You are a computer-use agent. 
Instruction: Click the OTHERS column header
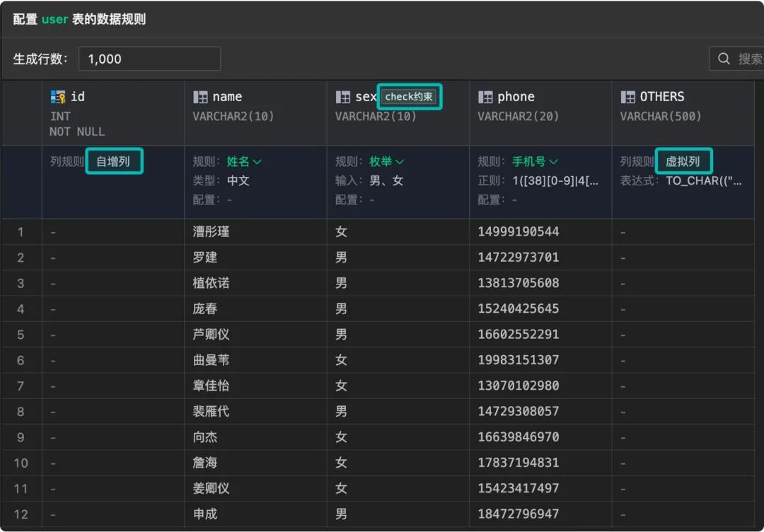click(683, 113)
